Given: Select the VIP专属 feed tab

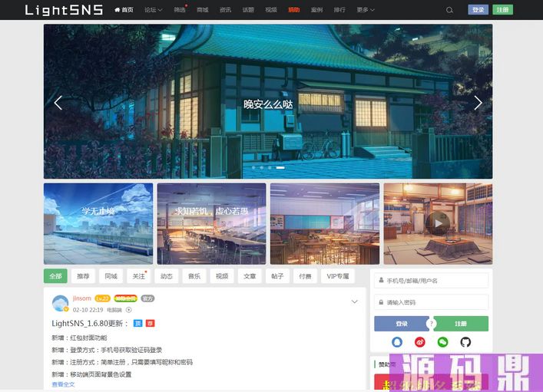Looking at the screenshot, I should 338,276.
